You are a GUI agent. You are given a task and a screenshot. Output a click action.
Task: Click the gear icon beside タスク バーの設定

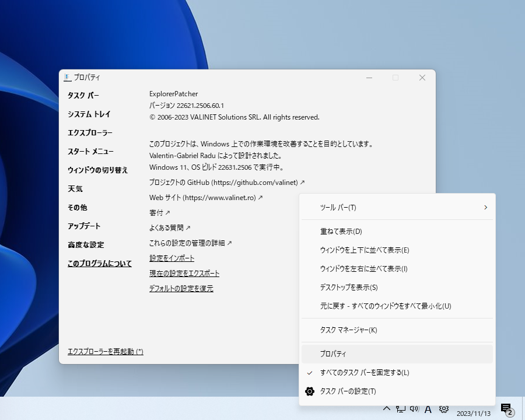(309, 391)
